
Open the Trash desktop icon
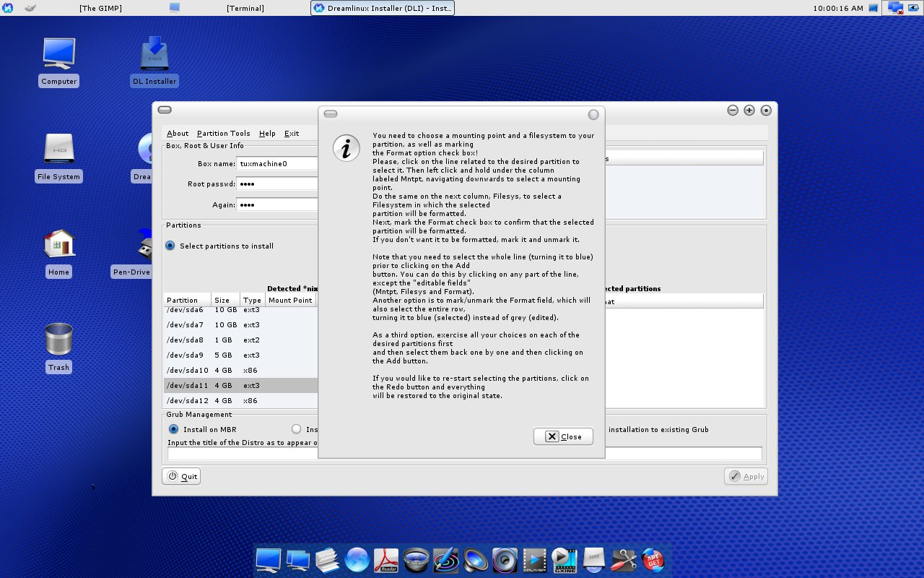[x=58, y=348]
